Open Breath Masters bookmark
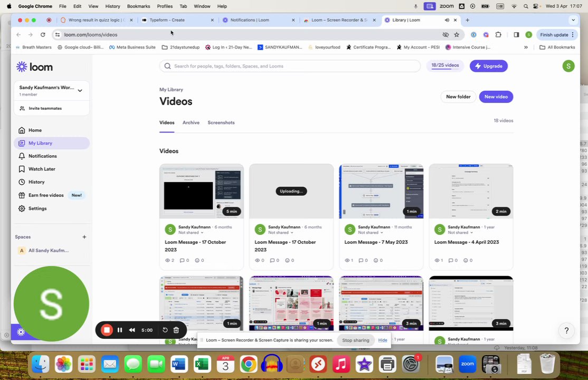 (x=34, y=47)
